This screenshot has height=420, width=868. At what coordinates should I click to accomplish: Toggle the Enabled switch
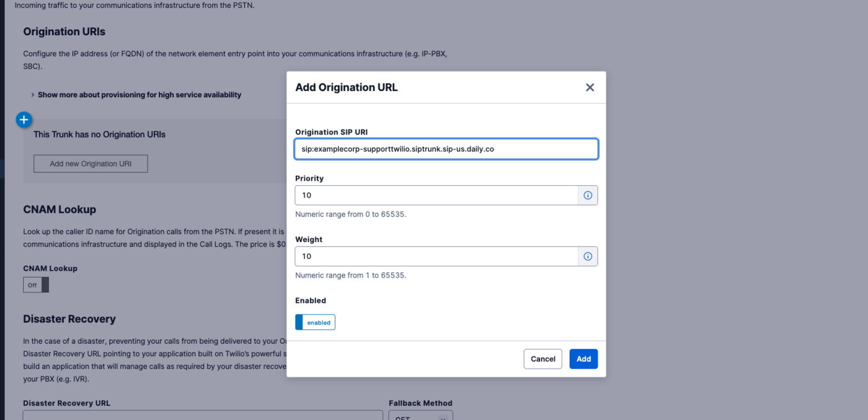click(x=315, y=322)
